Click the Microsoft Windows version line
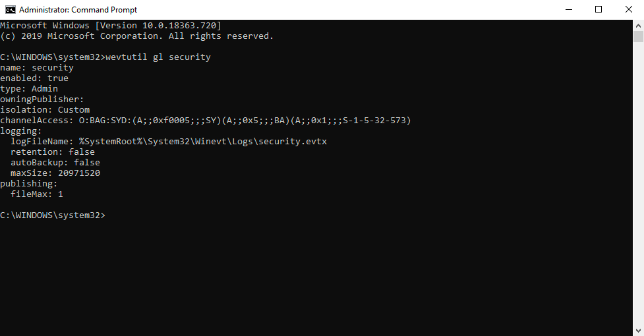Viewport: 644px width, 336px height. pyautogui.click(x=111, y=26)
